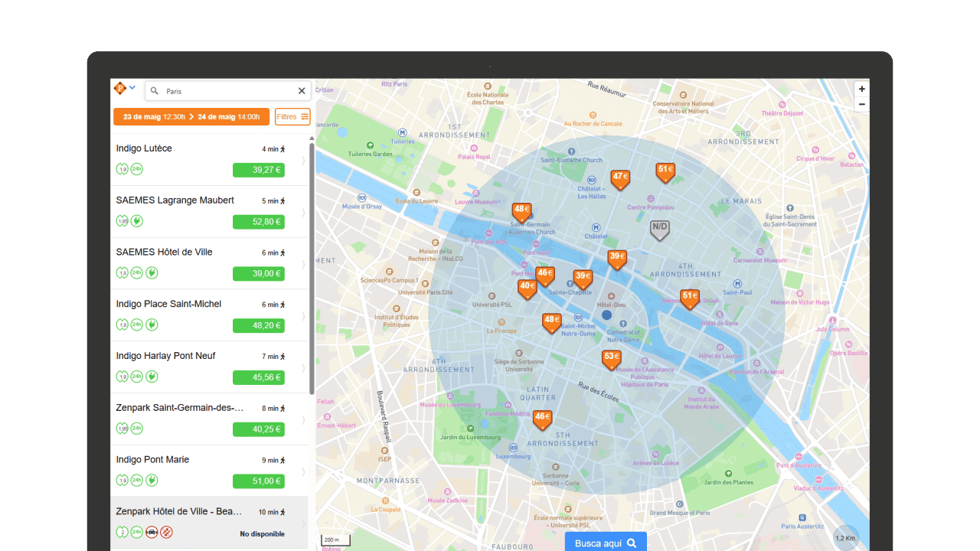Image resolution: width=980 pixels, height=551 pixels.
Task: Expand the Indigo Lutèce row chevron
Action: point(304,160)
